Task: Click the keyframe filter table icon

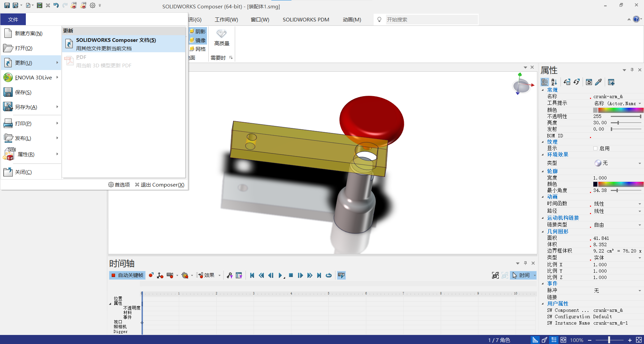Action: coord(239,275)
